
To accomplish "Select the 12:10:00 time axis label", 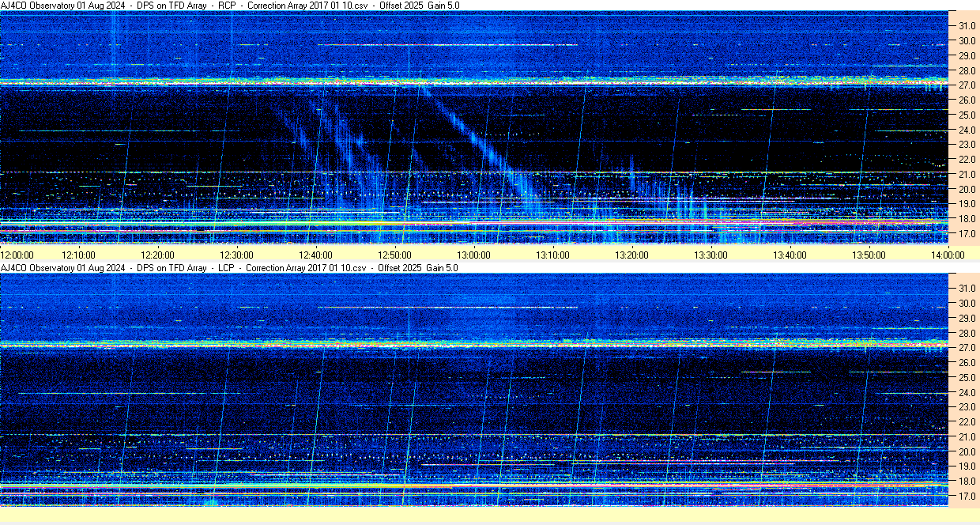I will [x=78, y=255].
